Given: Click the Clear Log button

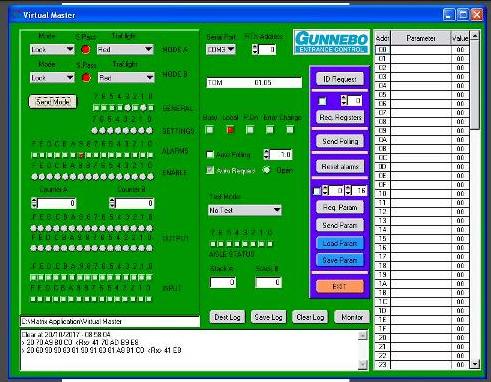Looking at the screenshot, I should click(x=310, y=317).
